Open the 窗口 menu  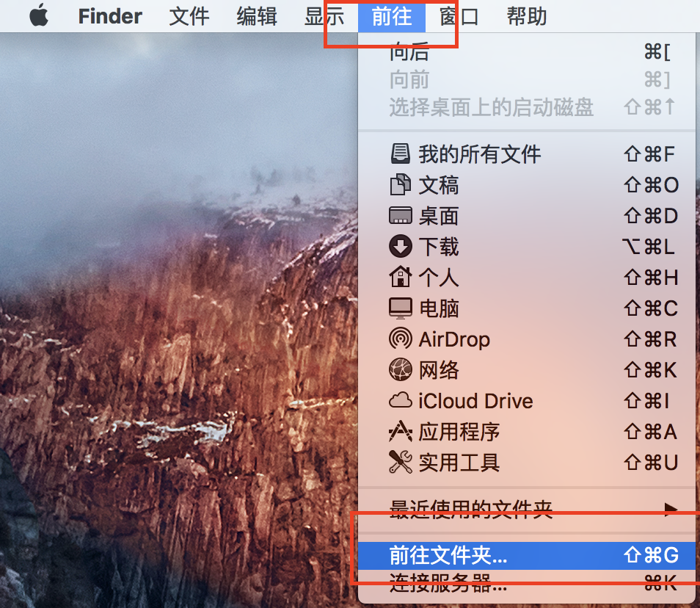459,16
